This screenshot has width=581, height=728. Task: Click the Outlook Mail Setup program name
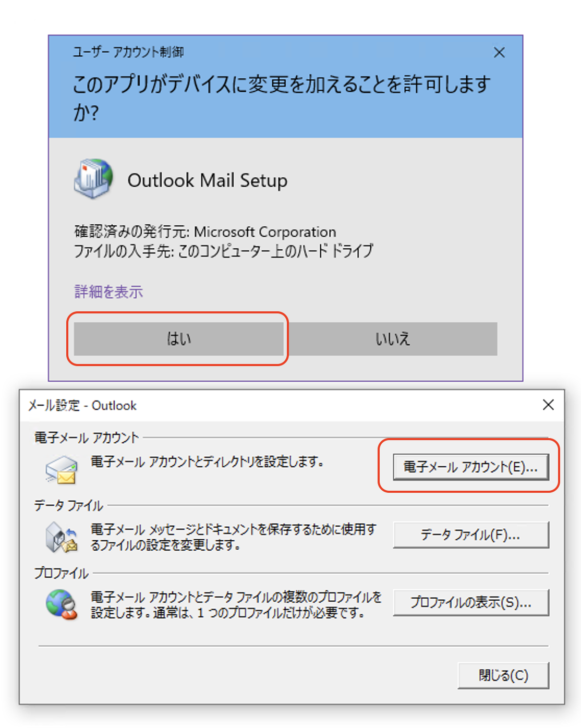point(208,180)
